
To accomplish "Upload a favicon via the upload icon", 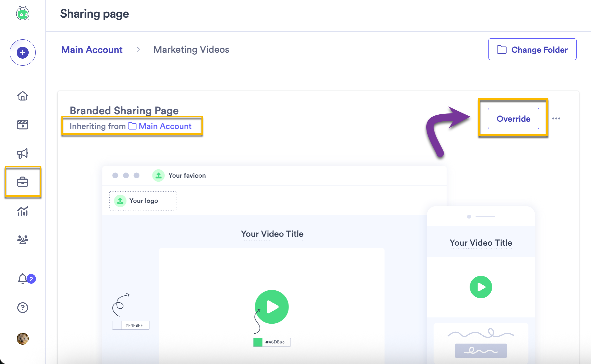I will click(158, 175).
